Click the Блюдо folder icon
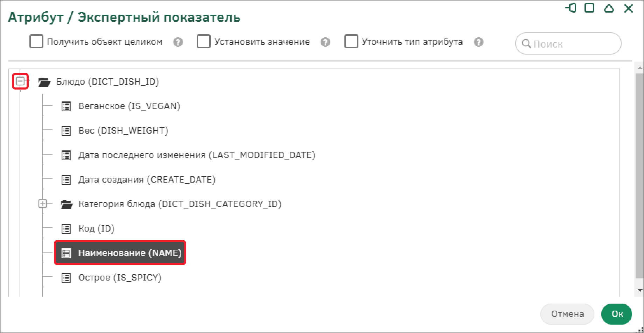644x333 pixels. [44, 82]
